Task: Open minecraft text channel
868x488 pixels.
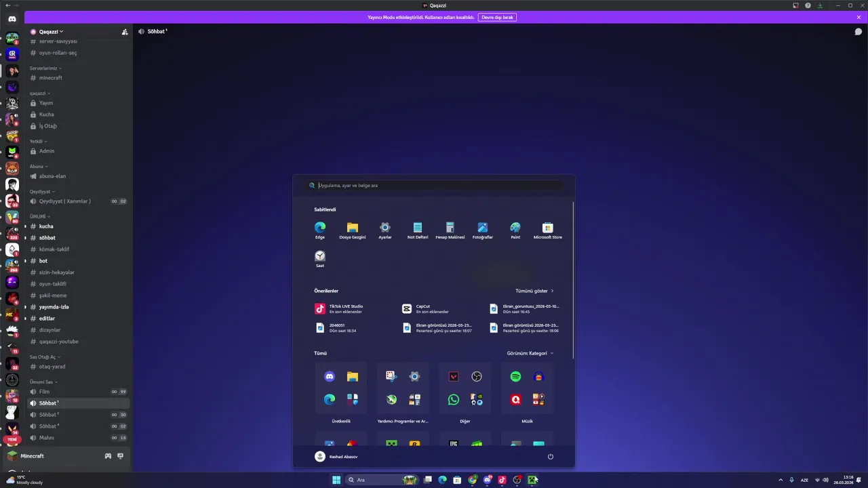Action: [78, 78]
